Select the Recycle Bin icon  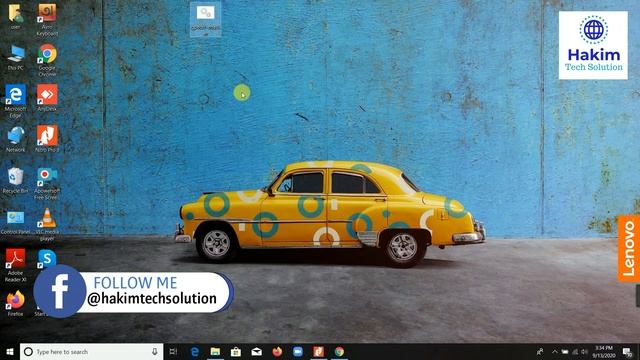coord(16,180)
